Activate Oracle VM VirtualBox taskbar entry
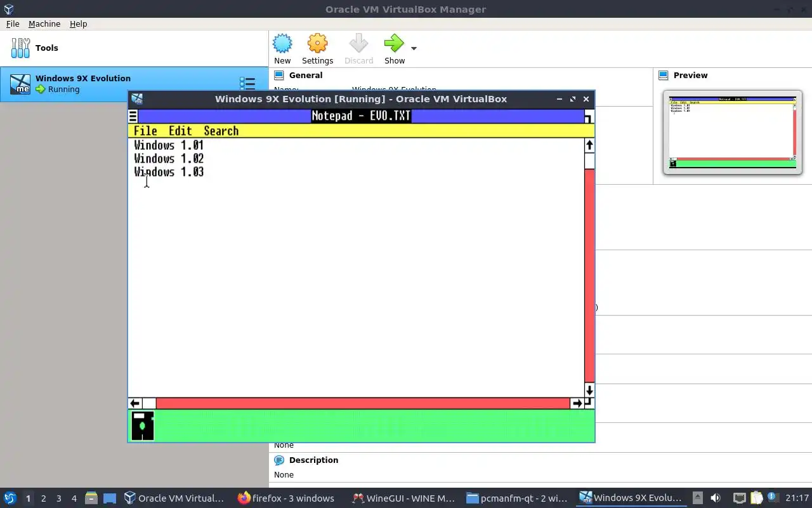Image resolution: width=812 pixels, height=508 pixels. click(174, 498)
